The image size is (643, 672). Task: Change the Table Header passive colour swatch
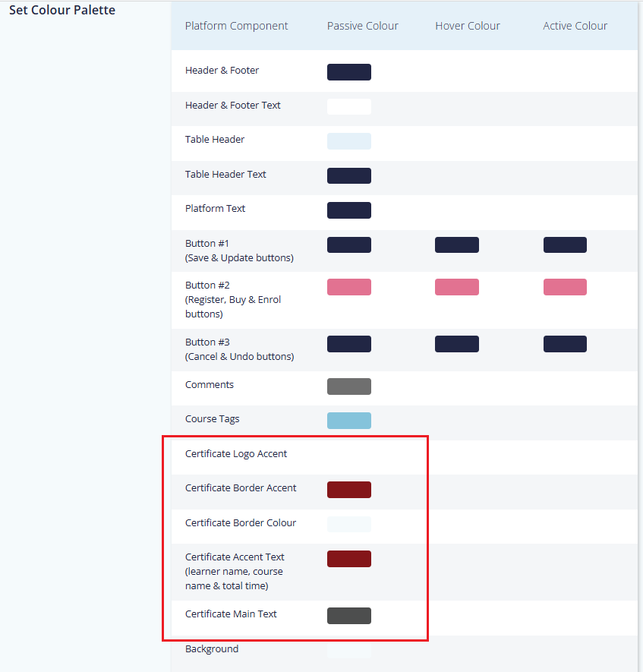click(x=349, y=141)
